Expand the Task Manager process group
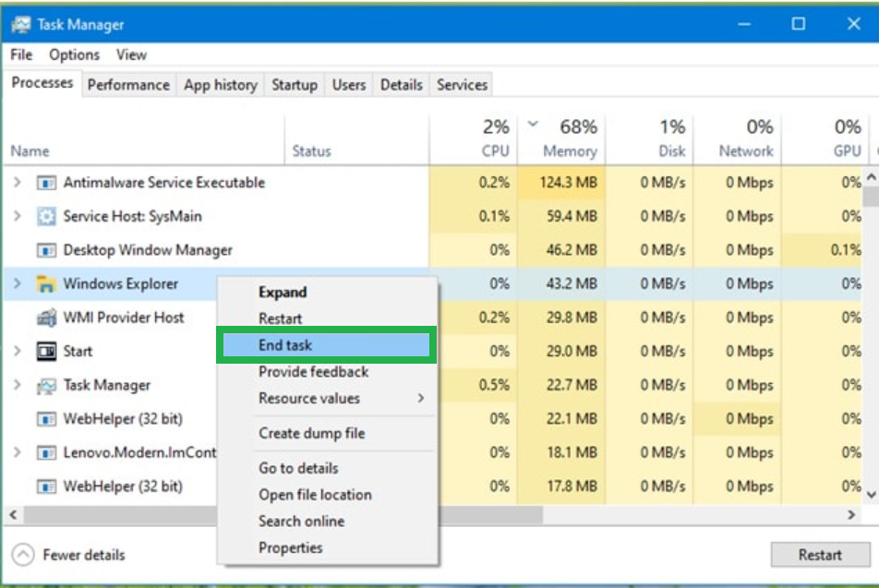Viewport: 879px width, 588px height. (x=17, y=385)
